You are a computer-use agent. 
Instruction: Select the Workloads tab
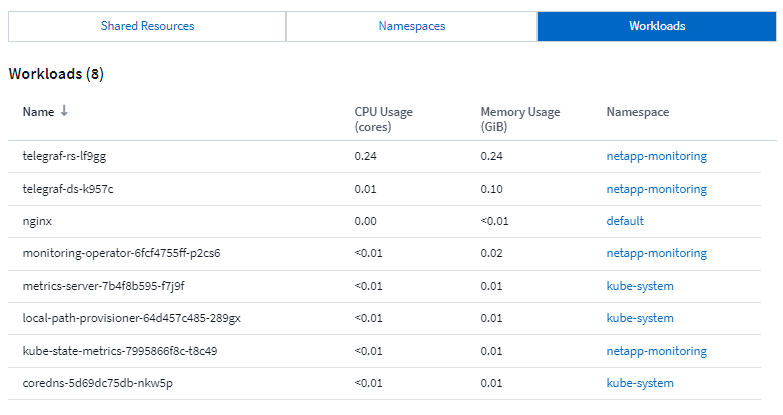(x=657, y=26)
